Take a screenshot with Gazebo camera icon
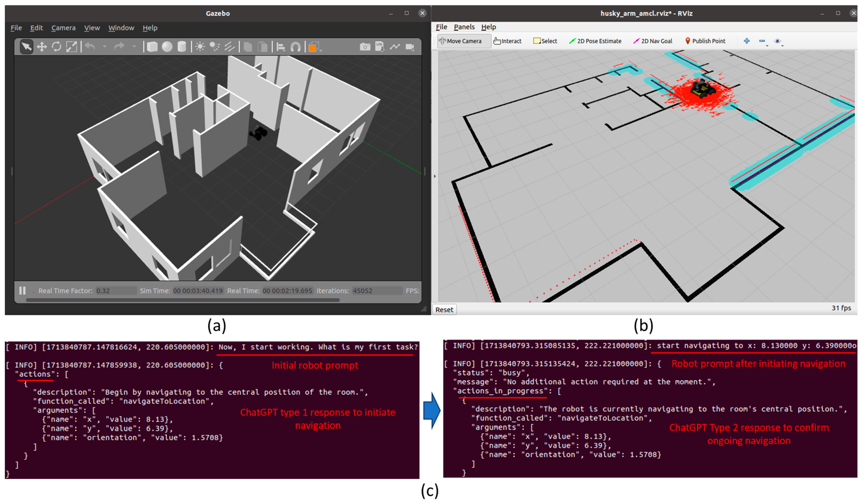The image size is (863, 504). [365, 47]
